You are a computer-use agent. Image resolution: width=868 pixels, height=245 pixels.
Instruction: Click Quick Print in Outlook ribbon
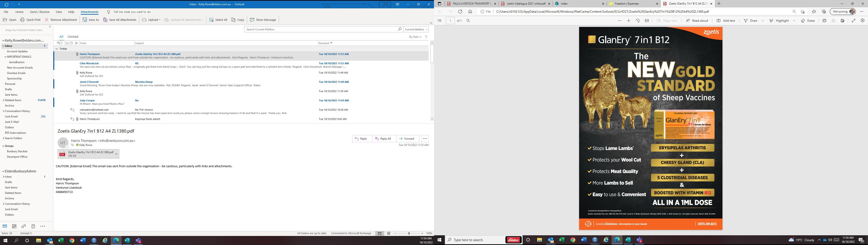point(30,20)
